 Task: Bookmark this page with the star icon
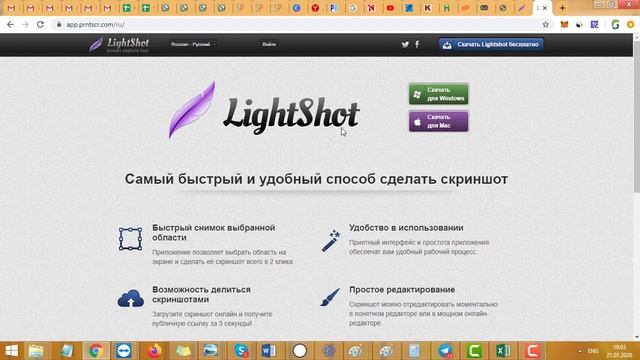545,24
